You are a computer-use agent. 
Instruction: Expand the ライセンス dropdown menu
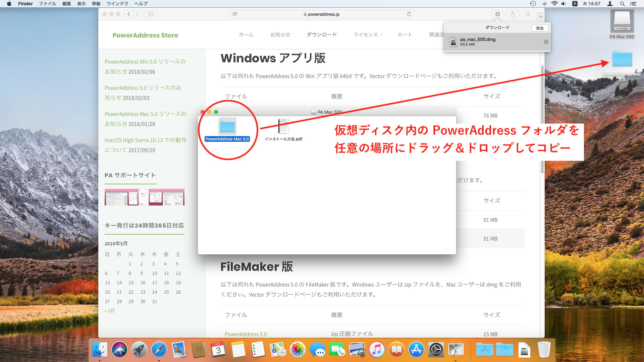coord(368,35)
